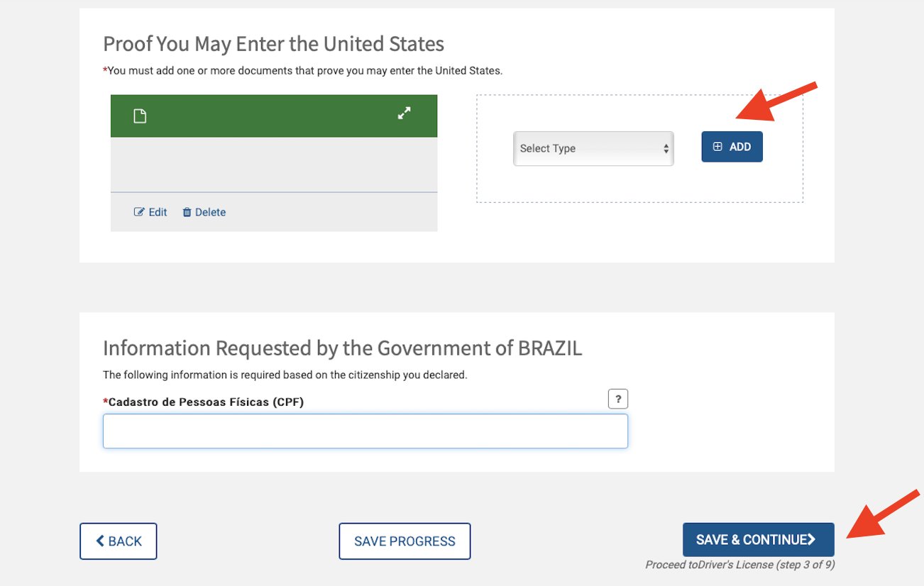Click the pencil icon next to Edit
This screenshot has height=586, width=924.
coord(139,212)
